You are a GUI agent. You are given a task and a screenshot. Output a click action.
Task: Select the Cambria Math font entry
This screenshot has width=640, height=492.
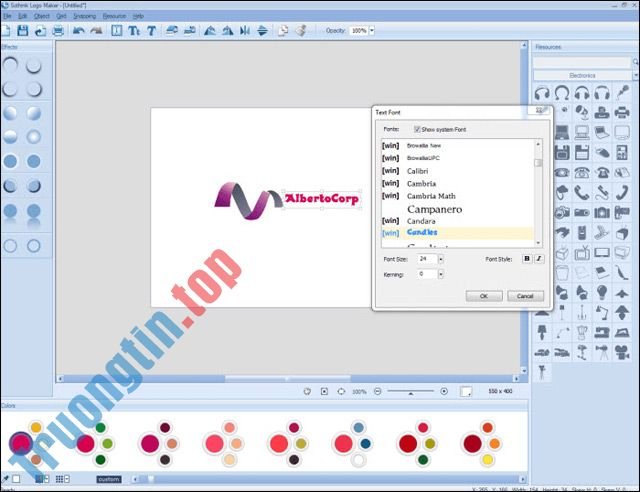point(457,196)
